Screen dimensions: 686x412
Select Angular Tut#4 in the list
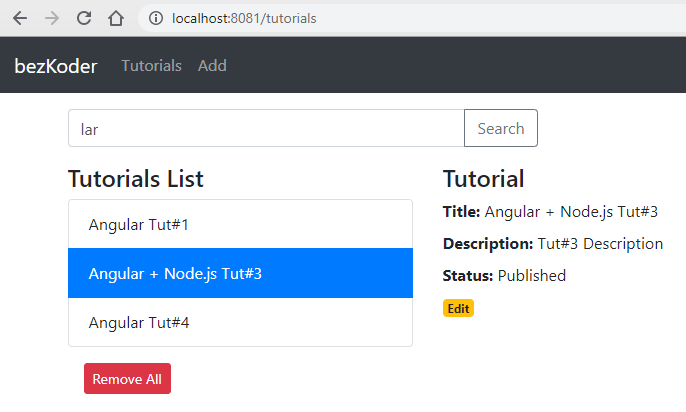click(240, 322)
